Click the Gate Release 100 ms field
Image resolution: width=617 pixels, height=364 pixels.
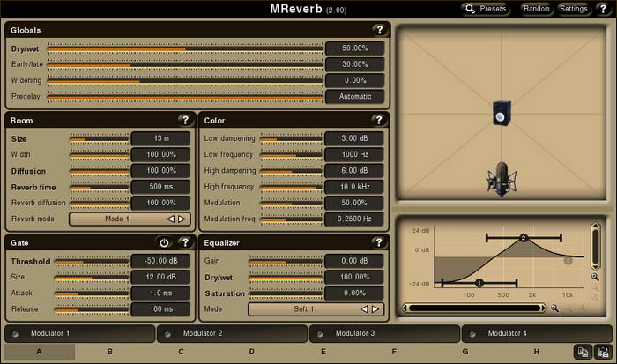(x=161, y=309)
